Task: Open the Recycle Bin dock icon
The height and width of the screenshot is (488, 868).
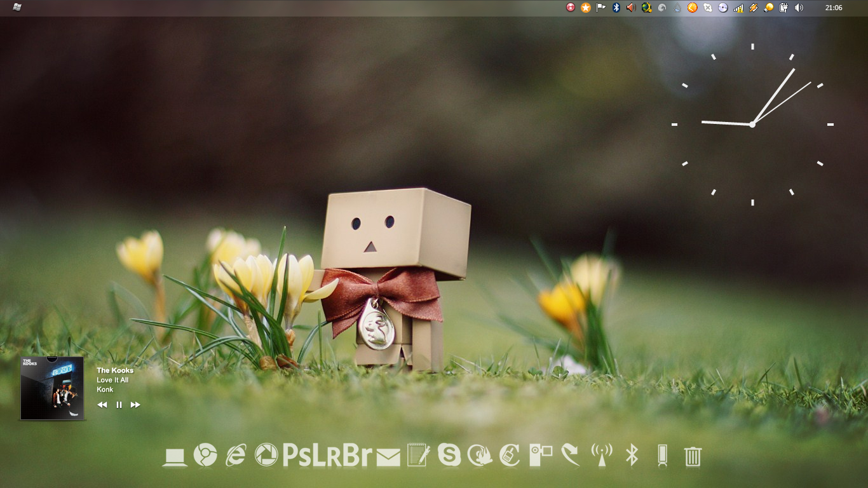Action: 693,456
